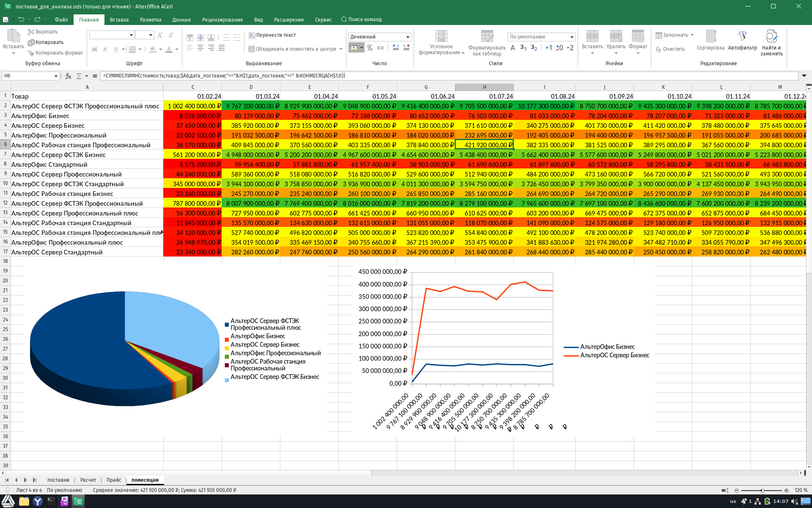
Task: Open Find and replace (Найти и заменить)
Action: (x=771, y=43)
